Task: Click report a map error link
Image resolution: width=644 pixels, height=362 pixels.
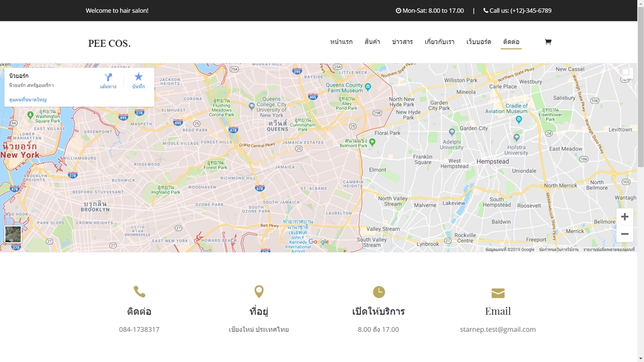Action: 608,249
